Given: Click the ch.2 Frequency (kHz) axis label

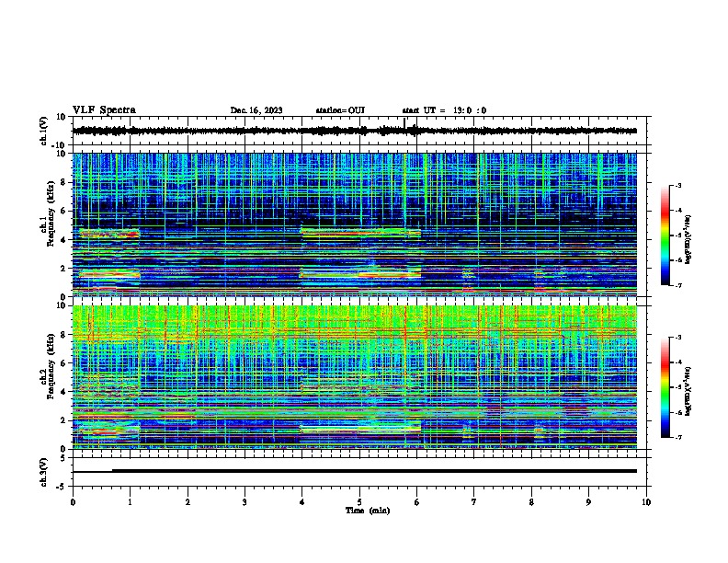Looking at the screenshot, I should [x=48, y=367].
